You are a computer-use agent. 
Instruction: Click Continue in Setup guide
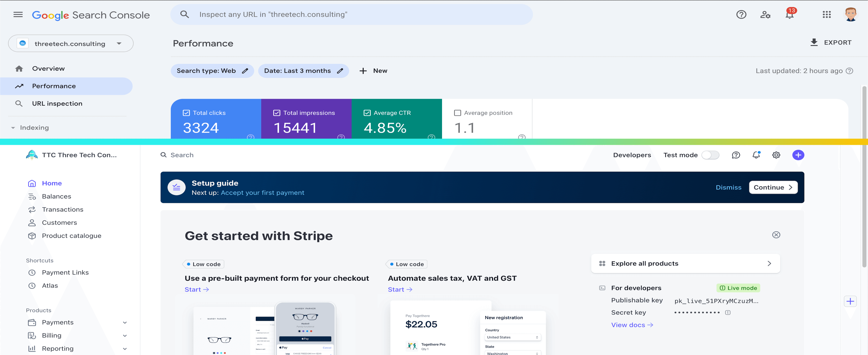773,187
